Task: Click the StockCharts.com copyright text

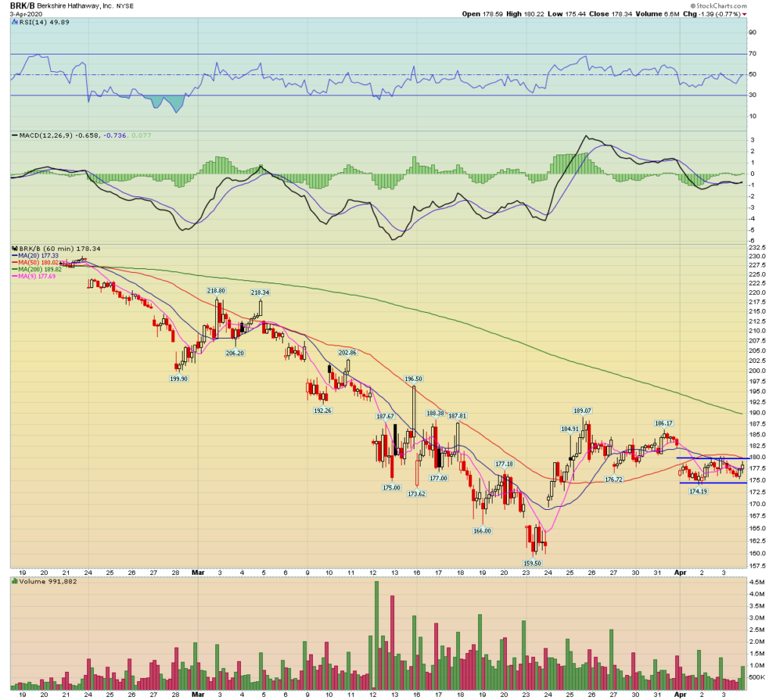Action: 718,6
